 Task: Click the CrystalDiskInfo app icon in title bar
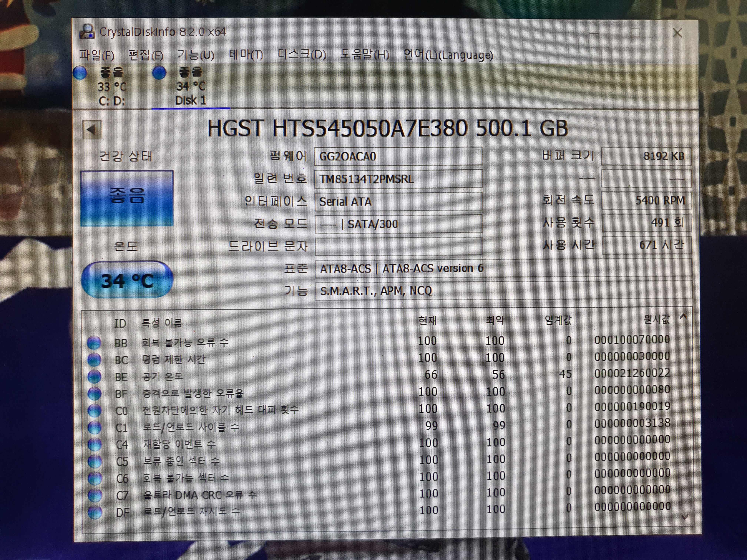tap(87, 31)
